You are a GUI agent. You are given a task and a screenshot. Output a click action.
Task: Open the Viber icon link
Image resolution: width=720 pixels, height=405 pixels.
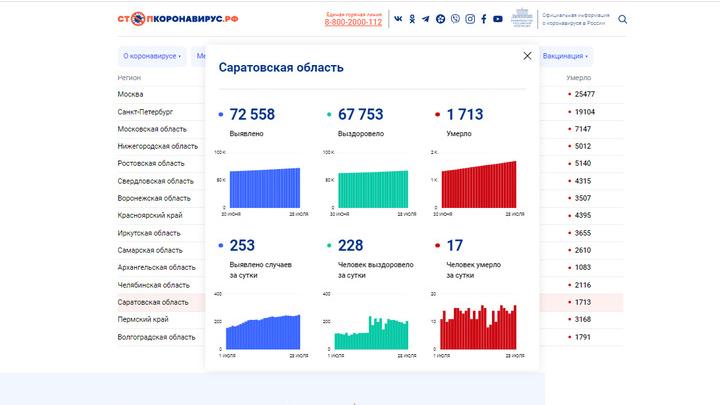(x=456, y=19)
